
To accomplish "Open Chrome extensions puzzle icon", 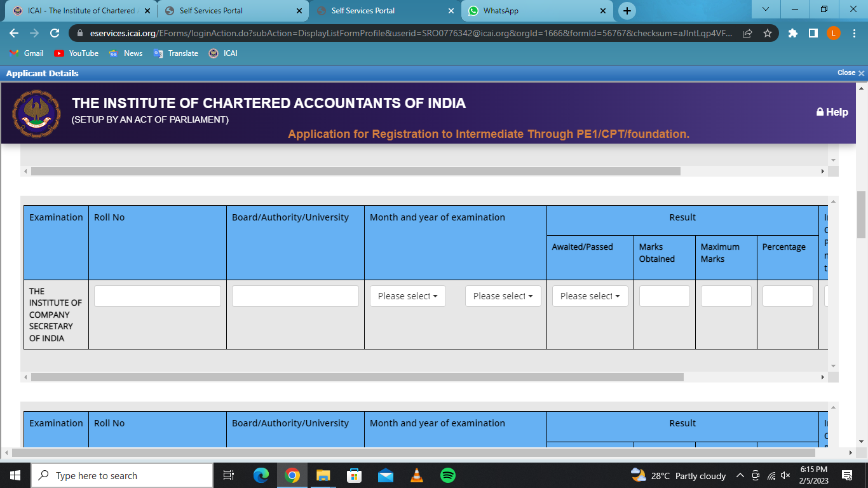I will [x=792, y=33].
